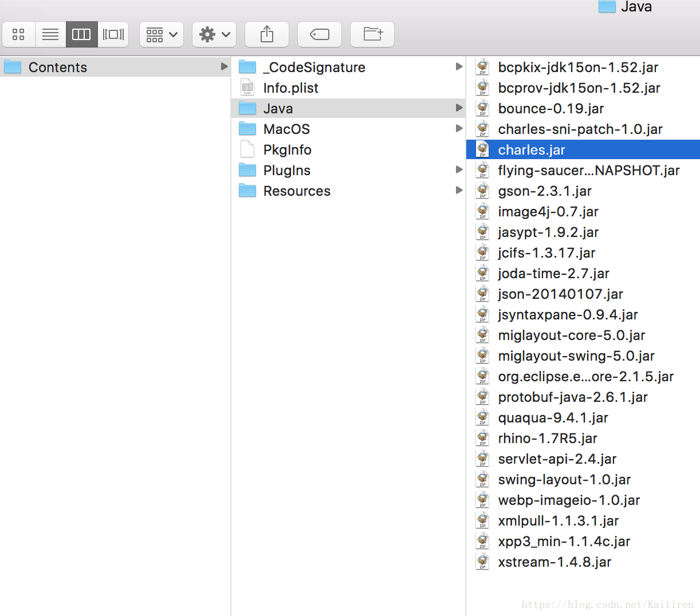Click the charles-sni-patch-1.0.jar icon

[x=483, y=129]
